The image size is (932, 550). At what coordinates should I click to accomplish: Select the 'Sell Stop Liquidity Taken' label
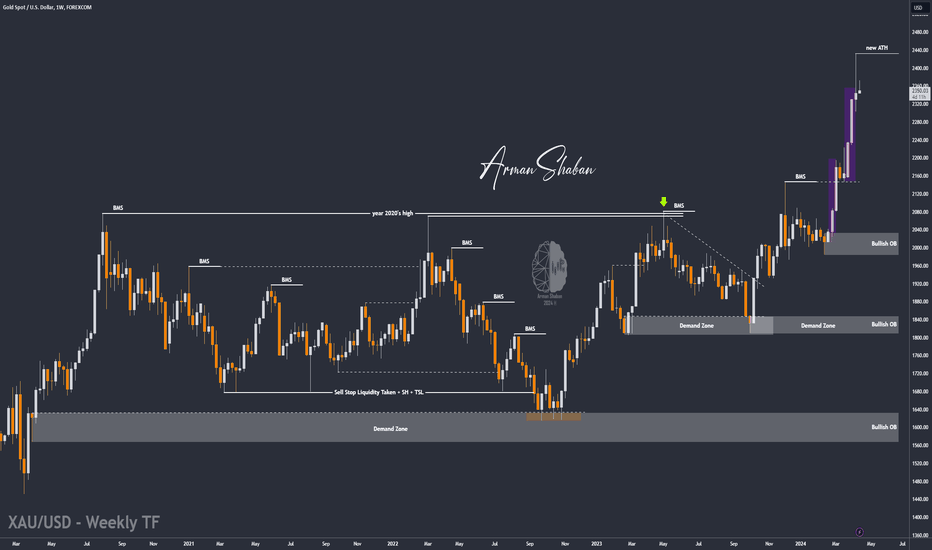click(379, 392)
